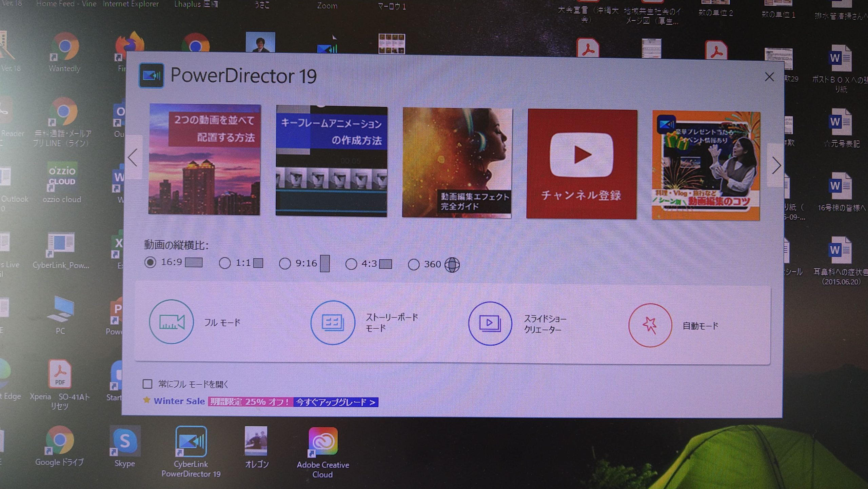Click the スライドショー クリエーター label
This screenshot has width=868, height=489.
545,324
